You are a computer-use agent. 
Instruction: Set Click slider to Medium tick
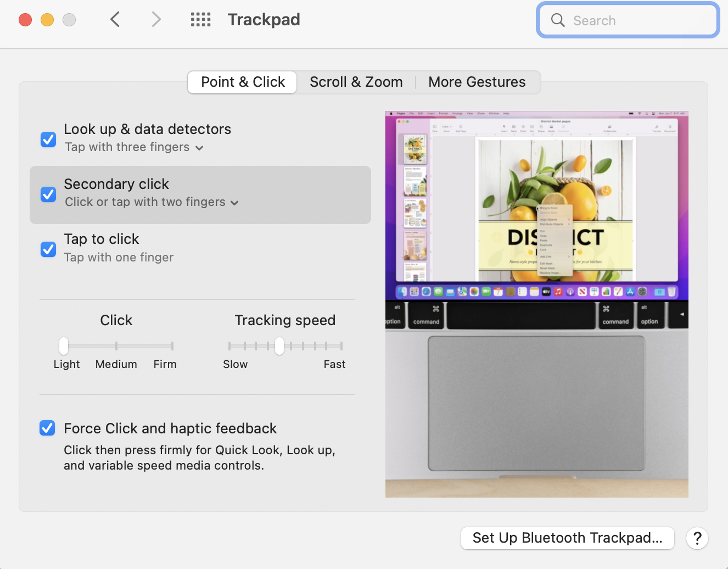[x=116, y=346]
